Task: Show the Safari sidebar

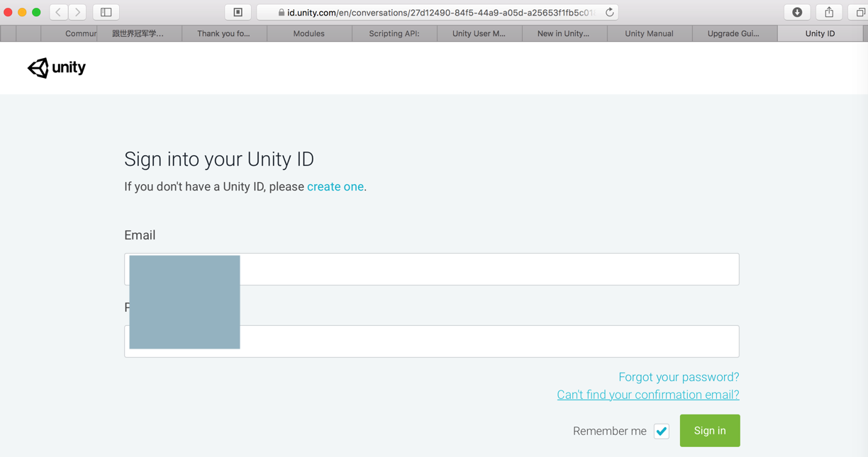Action: pos(106,12)
